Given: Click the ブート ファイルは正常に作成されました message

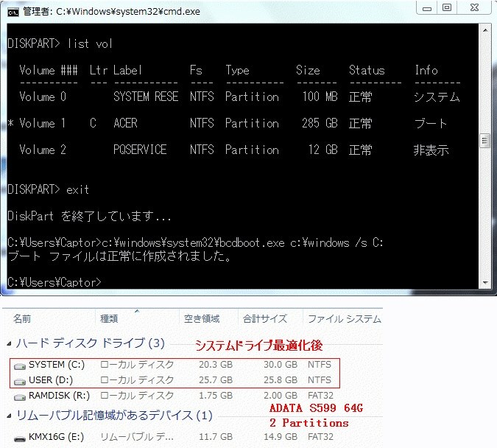Looking at the screenshot, I should [119, 256].
